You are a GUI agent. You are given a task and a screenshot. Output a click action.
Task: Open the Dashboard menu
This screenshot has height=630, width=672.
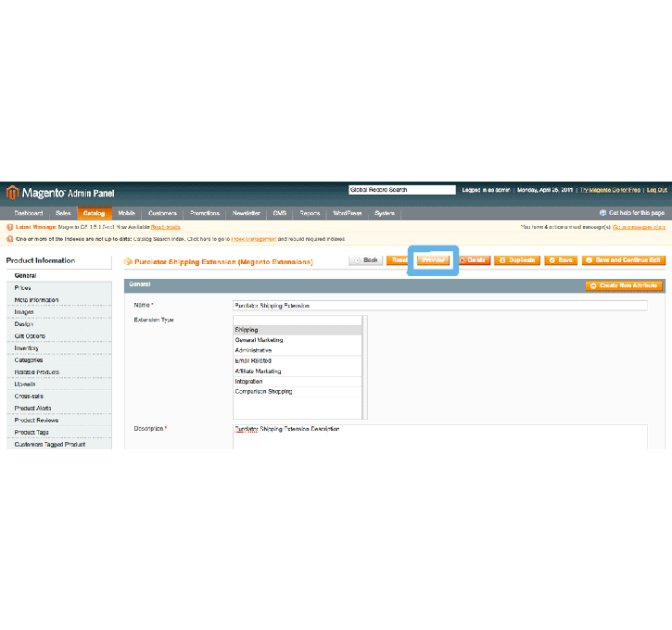coord(29,213)
